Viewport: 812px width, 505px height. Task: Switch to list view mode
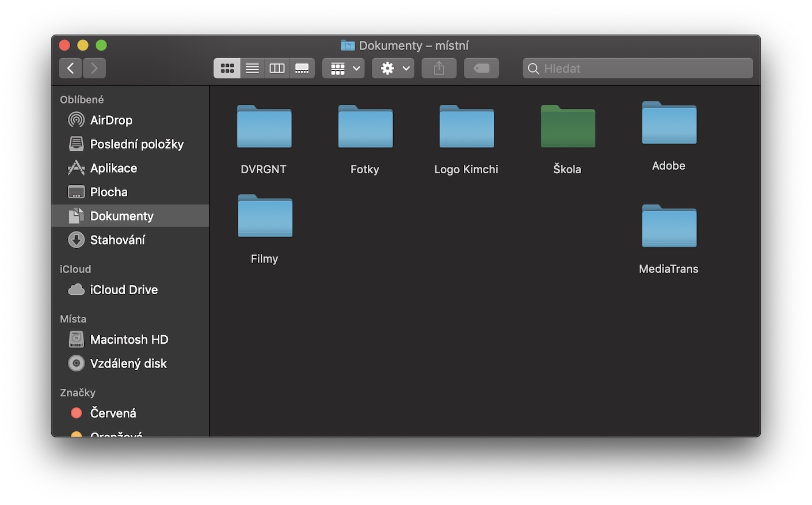pos(252,69)
